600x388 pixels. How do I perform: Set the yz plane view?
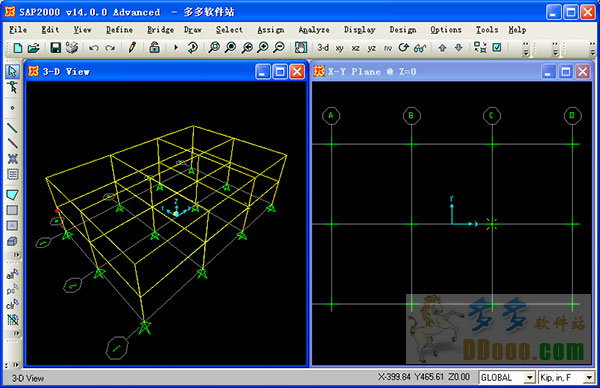[x=372, y=48]
